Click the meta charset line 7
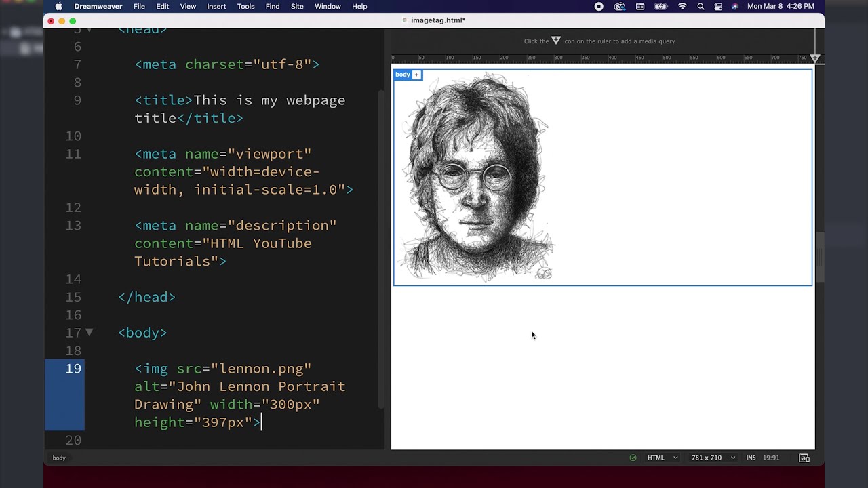The image size is (868, 488). (x=227, y=64)
